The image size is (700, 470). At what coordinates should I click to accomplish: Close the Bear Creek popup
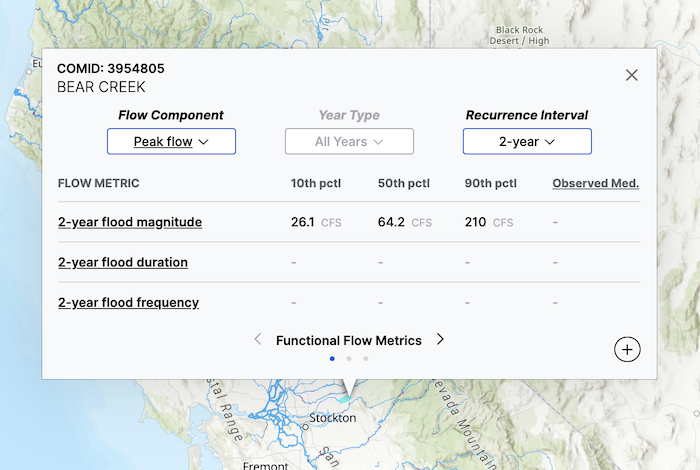tap(631, 75)
